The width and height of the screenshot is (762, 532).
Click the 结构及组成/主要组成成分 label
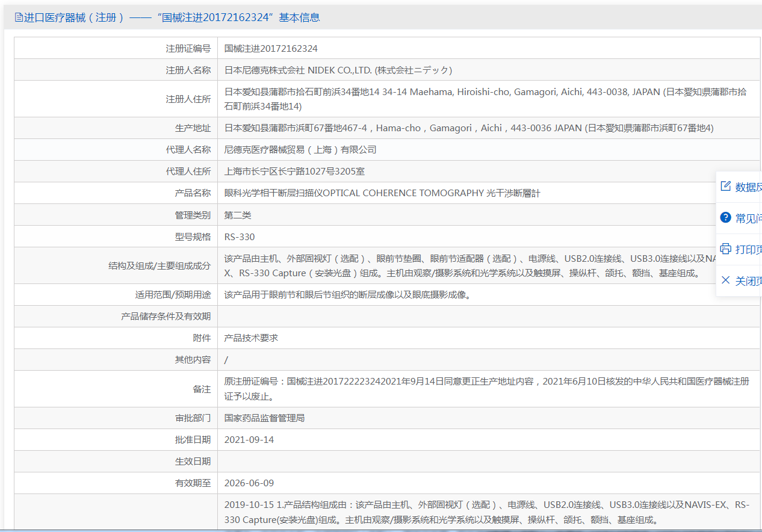[160, 265]
